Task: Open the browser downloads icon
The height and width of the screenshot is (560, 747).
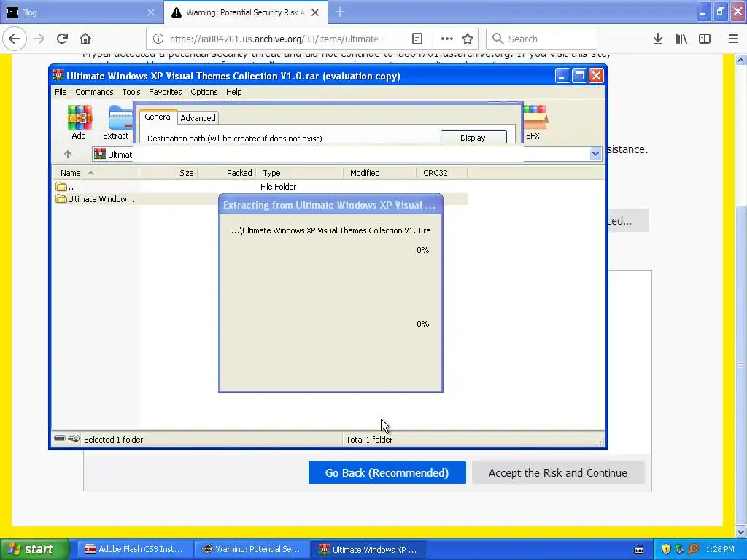Action: click(x=658, y=39)
